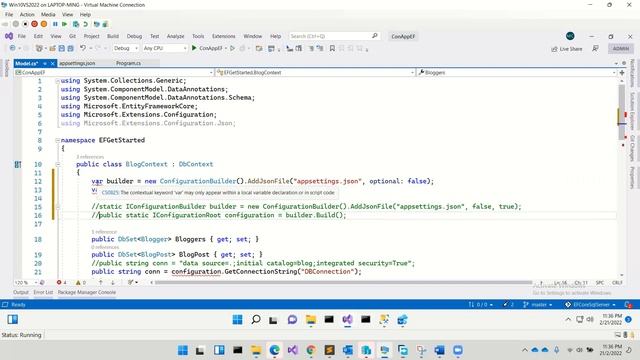This screenshot has height=360, width=640.
Task: Open the ConAppEF project navigation dropdown
Action: (x=114, y=72)
